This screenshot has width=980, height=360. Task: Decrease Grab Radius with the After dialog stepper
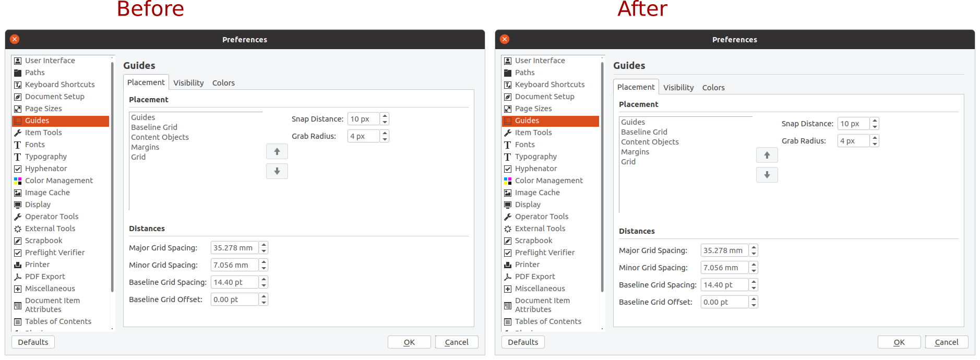pyautogui.click(x=875, y=143)
